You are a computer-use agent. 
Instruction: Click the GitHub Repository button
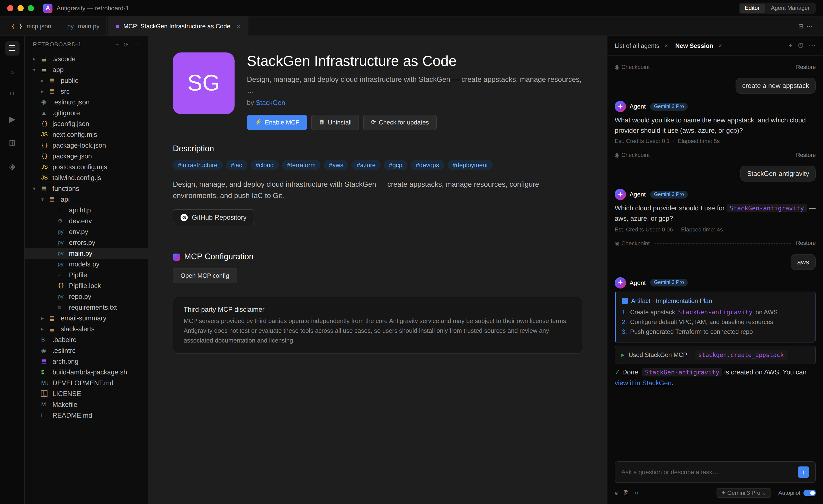pyautogui.click(x=213, y=217)
